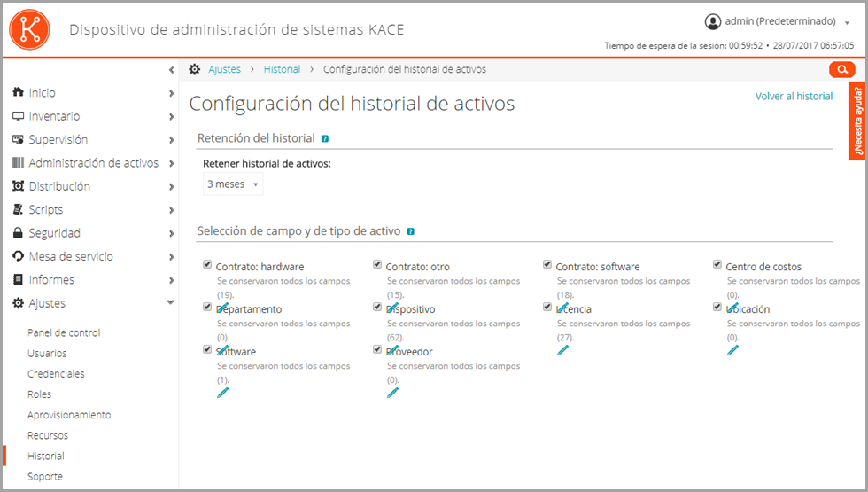The width and height of the screenshot is (868, 492).
Task: Open the 3 meses retention dropdown
Action: [x=233, y=184]
